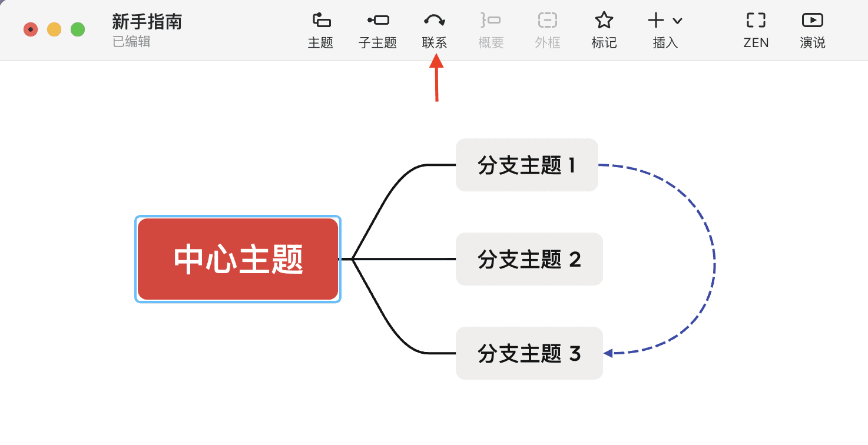Click the 插入 insert plus icon
868x445 pixels.
(x=655, y=19)
